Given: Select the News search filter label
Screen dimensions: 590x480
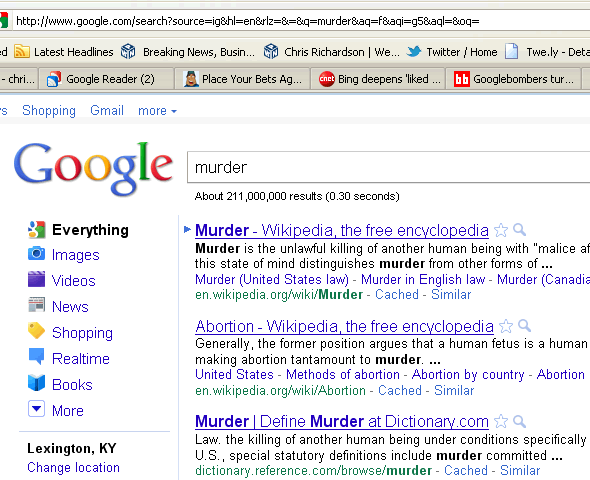Looking at the screenshot, I should pyautogui.click(x=70, y=307).
